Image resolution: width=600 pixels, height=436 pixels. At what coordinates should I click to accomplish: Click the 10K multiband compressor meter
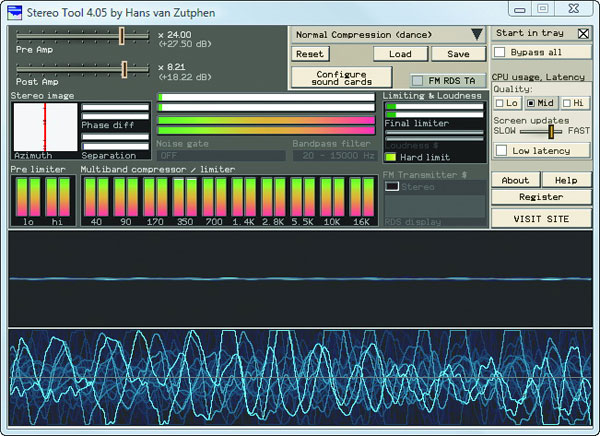(x=332, y=197)
